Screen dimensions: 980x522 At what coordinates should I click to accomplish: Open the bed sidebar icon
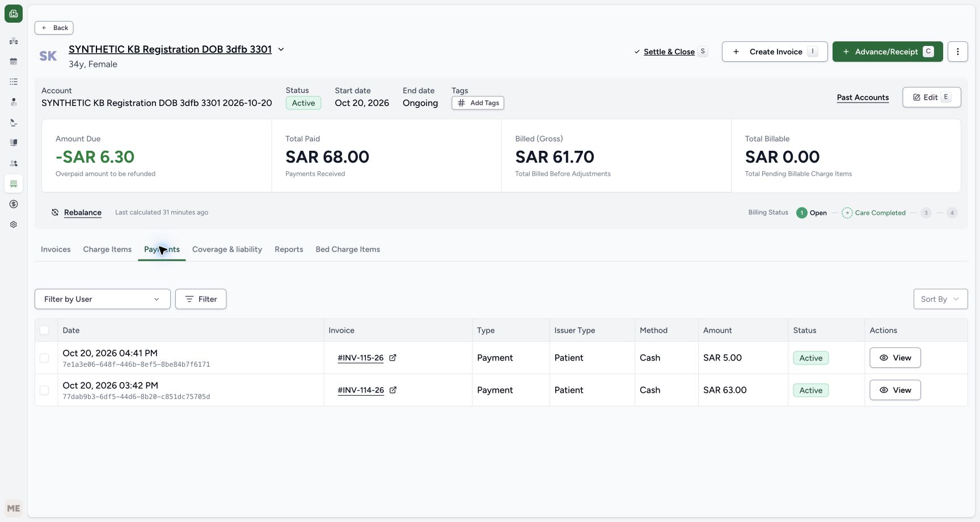14,184
